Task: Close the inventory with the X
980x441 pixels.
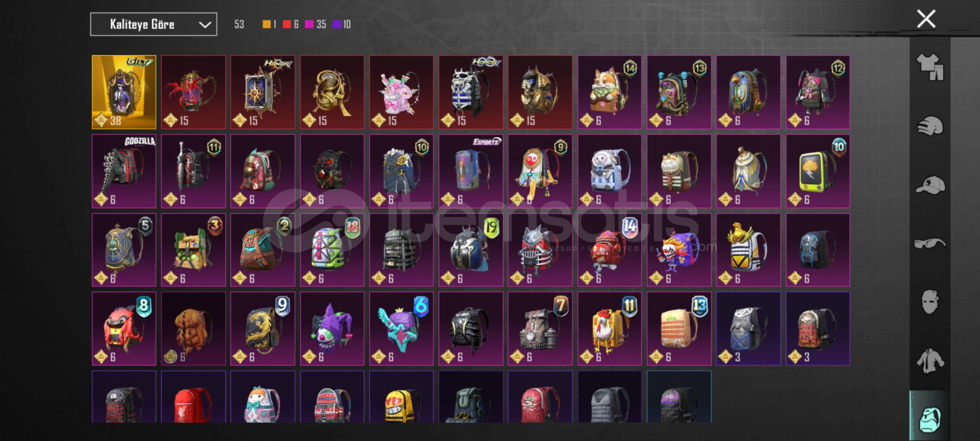Action: 926,19
